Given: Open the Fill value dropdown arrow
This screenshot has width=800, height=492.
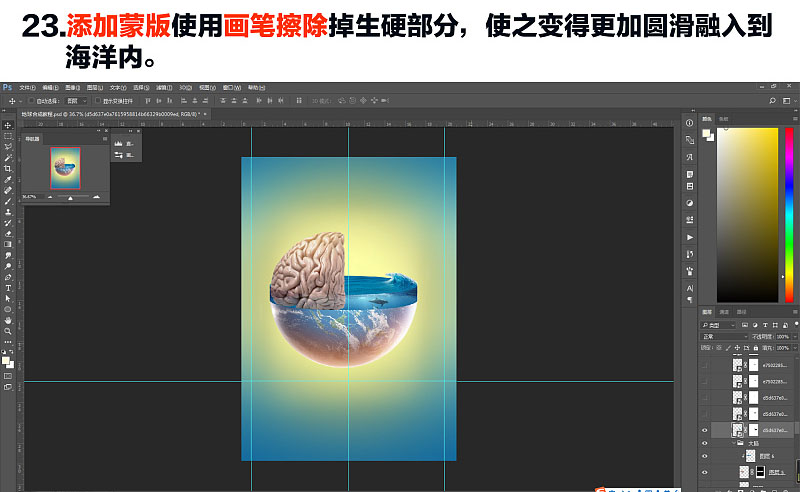Looking at the screenshot, I should [x=794, y=348].
